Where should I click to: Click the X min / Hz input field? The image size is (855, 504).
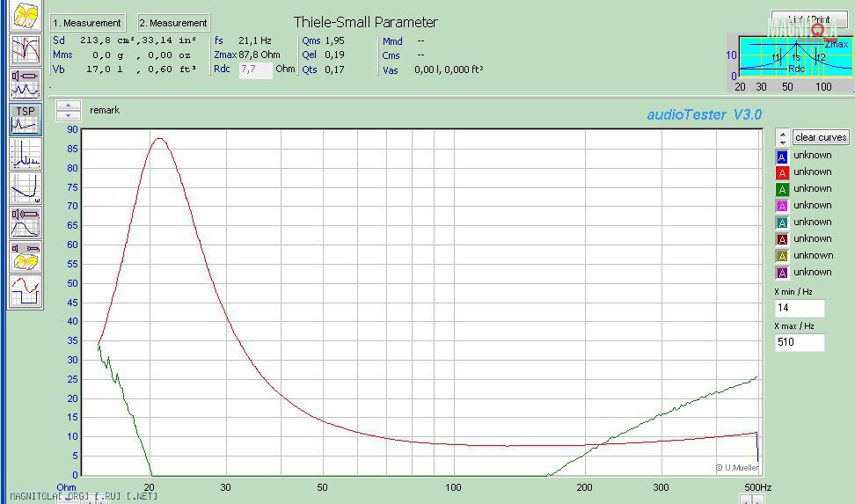(799, 308)
